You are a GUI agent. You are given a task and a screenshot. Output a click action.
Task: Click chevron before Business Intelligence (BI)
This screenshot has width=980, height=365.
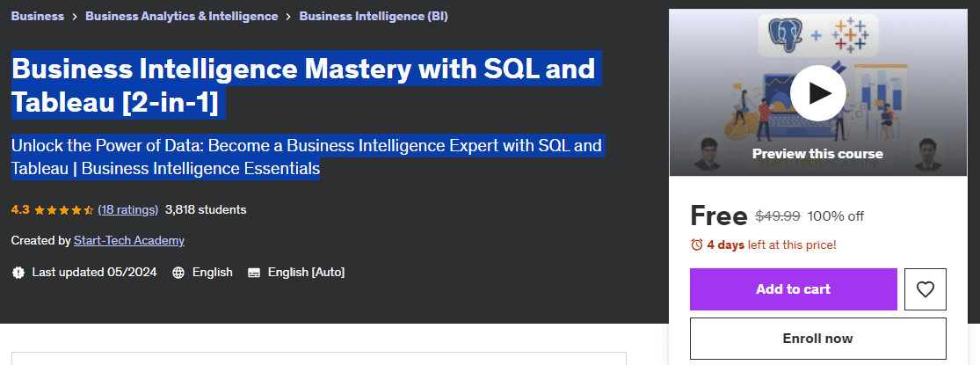pyautogui.click(x=288, y=17)
